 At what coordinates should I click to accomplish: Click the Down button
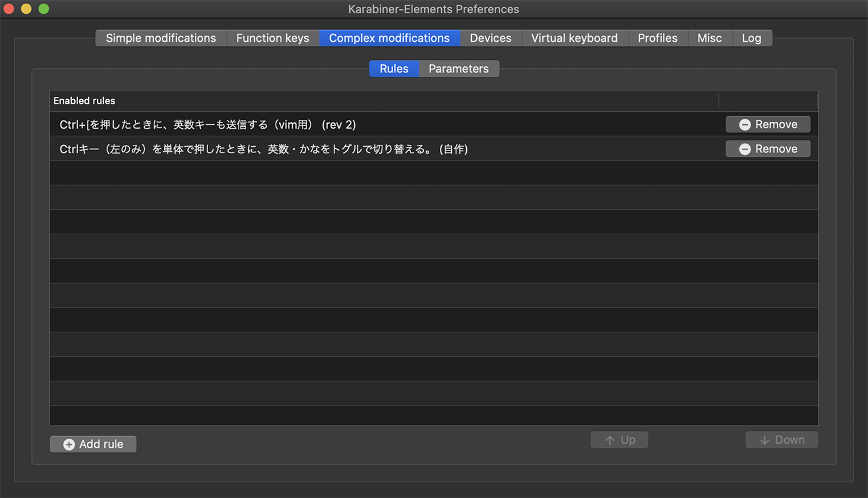click(x=782, y=440)
